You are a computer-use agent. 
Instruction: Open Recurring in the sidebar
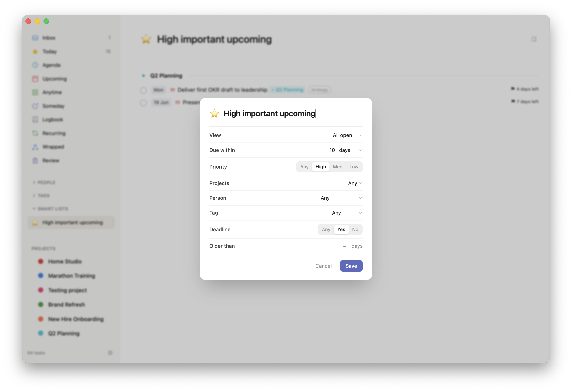tap(71, 133)
